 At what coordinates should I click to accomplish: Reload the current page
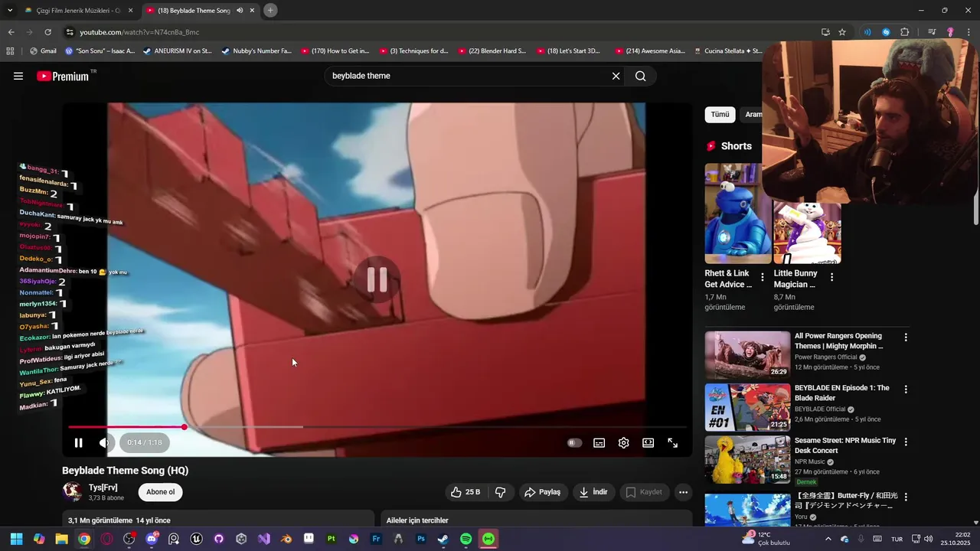pyautogui.click(x=47, y=32)
